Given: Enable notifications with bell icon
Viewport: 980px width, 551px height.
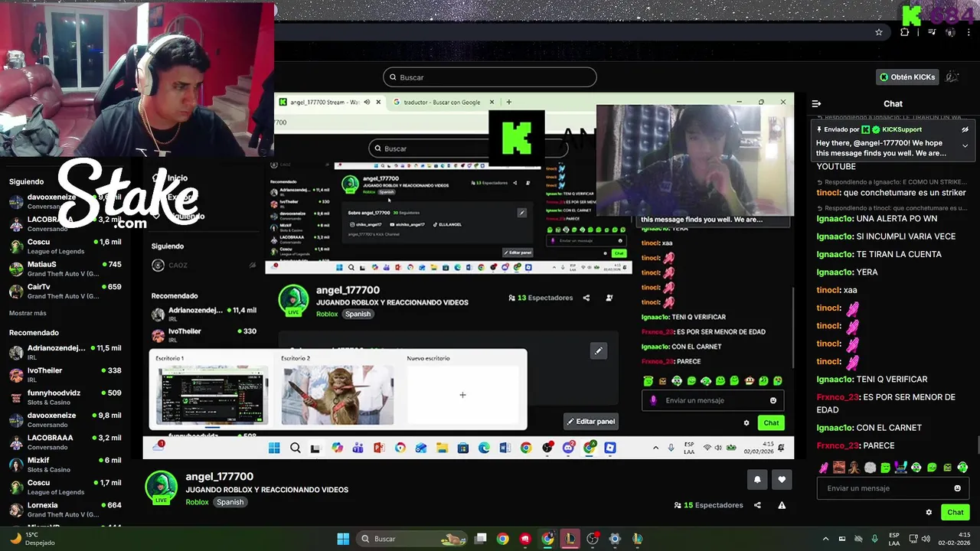Looking at the screenshot, I should pyautogui.click(x=757, y=479).
